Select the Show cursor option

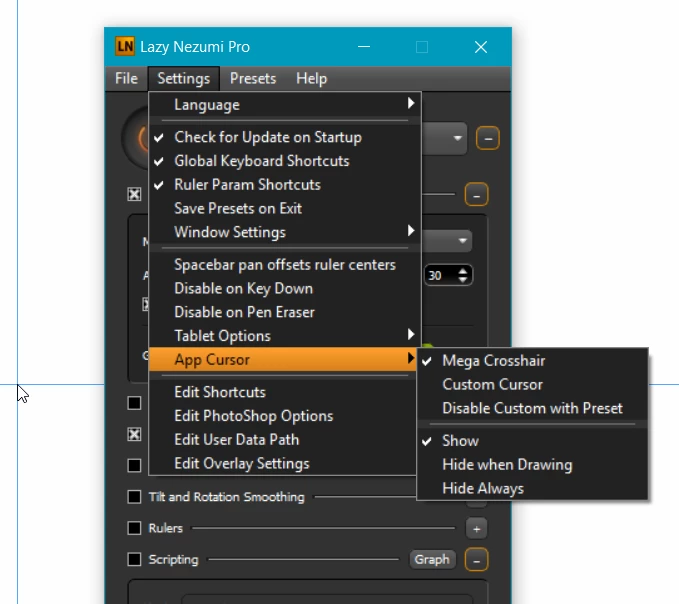(x=533, y=441)
